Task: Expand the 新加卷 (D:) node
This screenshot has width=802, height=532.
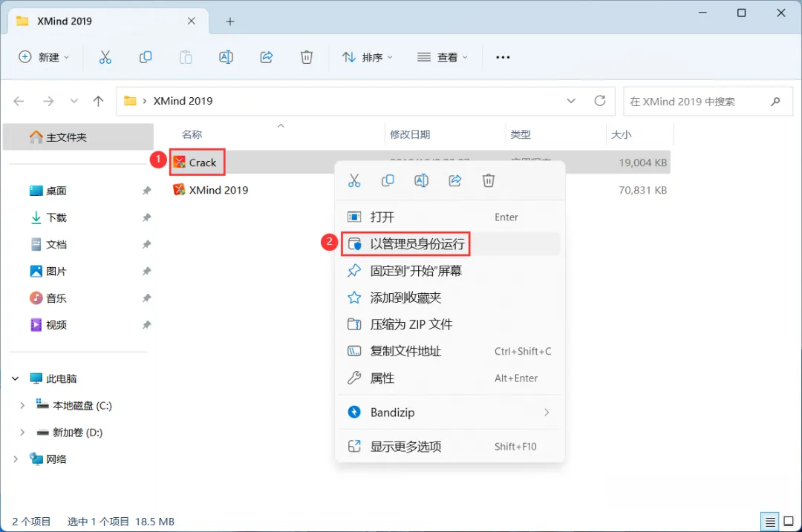Action: [x=22, y=433]
